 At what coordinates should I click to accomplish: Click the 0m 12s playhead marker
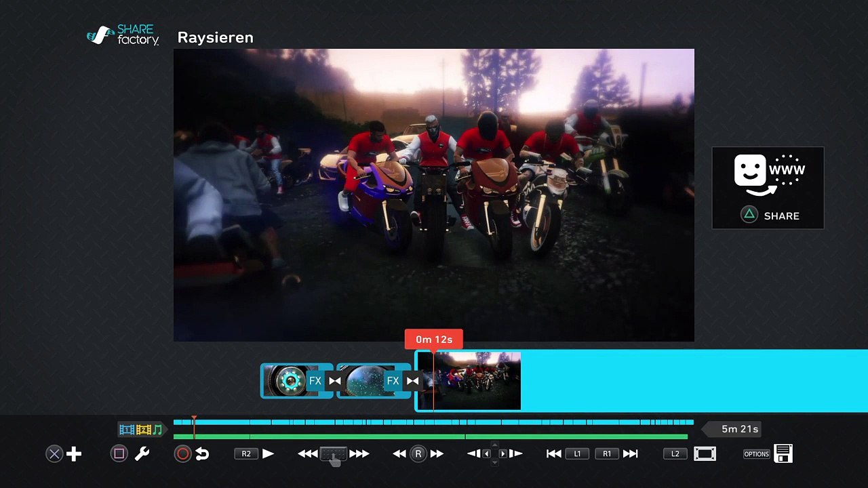point(434,340)
